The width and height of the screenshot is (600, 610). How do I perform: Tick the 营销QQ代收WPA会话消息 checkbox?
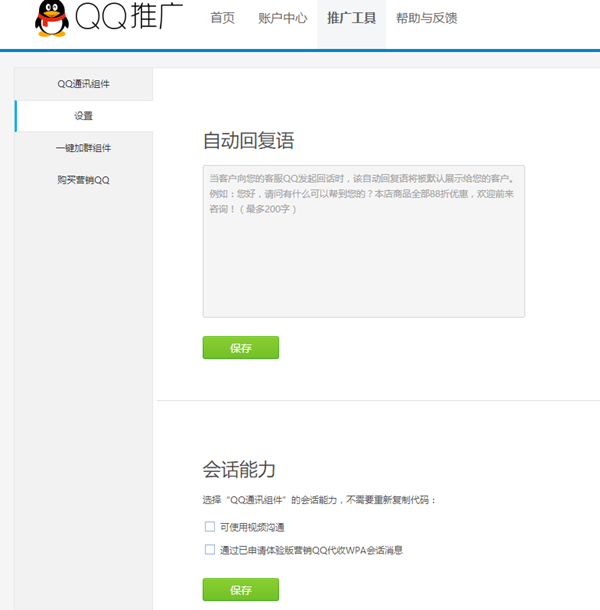click(210, 549)
